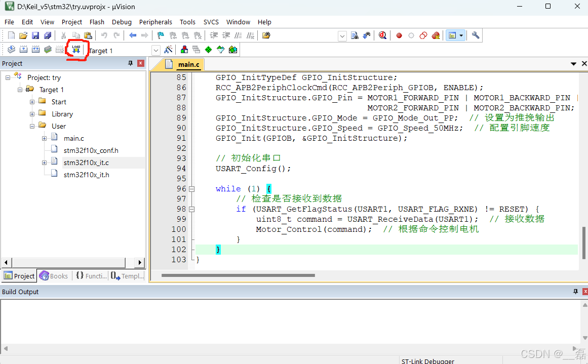Click ST-Link Debugger in status bar
The height and width of the screenshot is (364, 588).
pyautogui.click(x=427, y=361)
